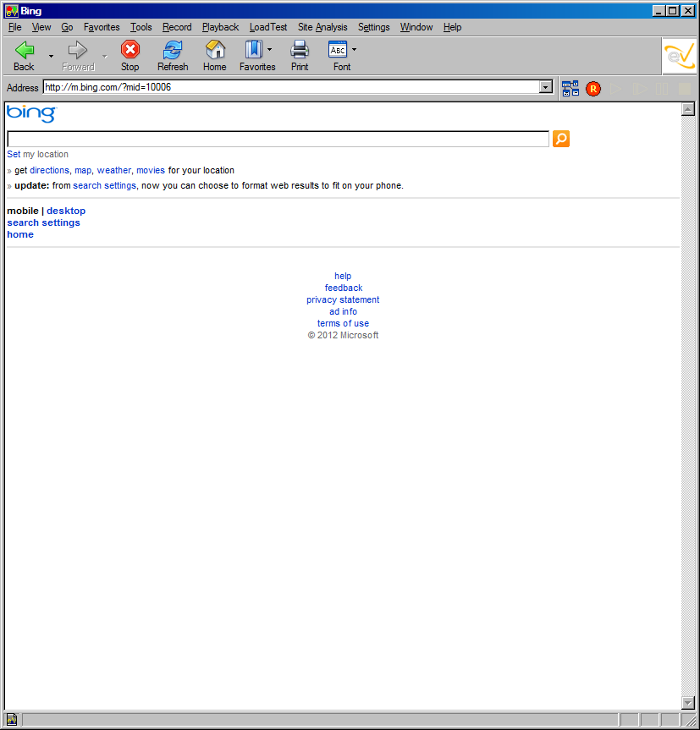
Task: Follow the weather link
Action: (x=113, y=170)
